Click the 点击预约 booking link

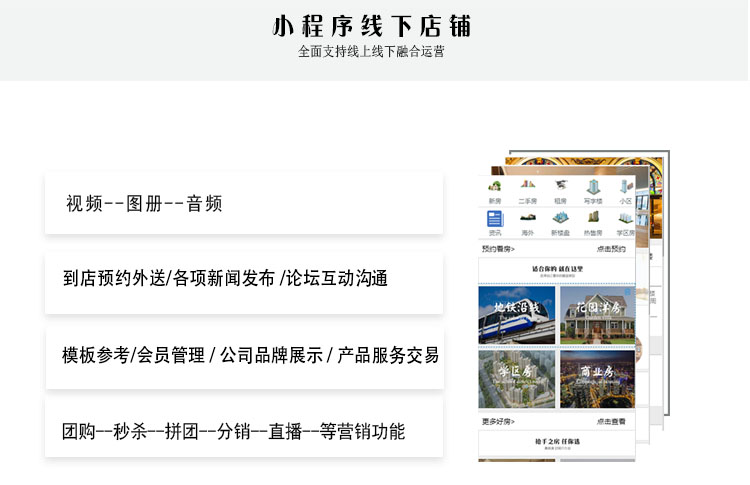tap(611, 249)
